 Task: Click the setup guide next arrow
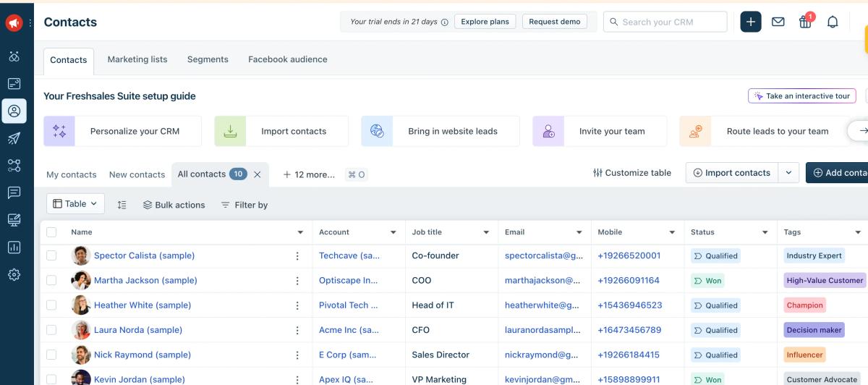click(861, 131)
